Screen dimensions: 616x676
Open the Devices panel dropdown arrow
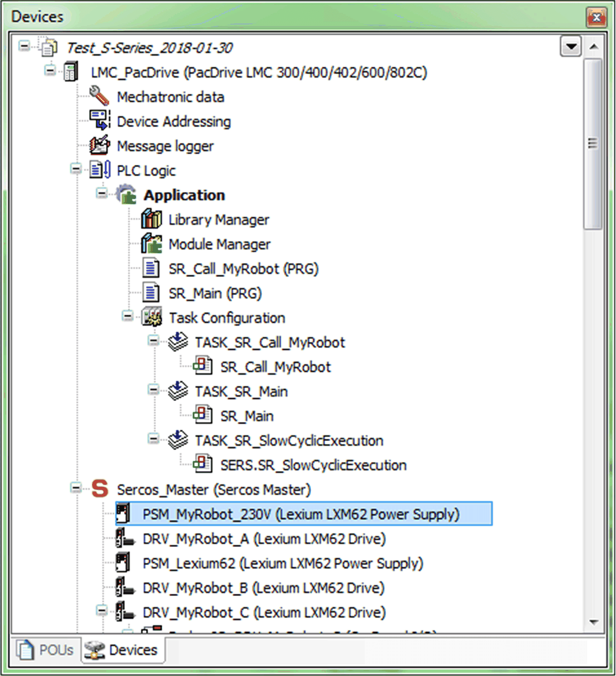click(571, 46)
